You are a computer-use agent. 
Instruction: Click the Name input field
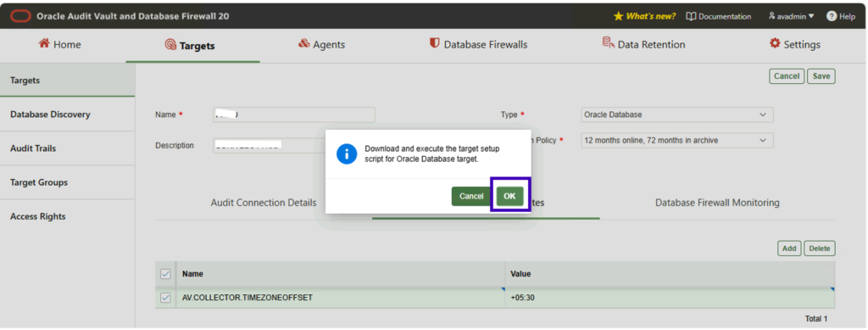coord(294,115)
